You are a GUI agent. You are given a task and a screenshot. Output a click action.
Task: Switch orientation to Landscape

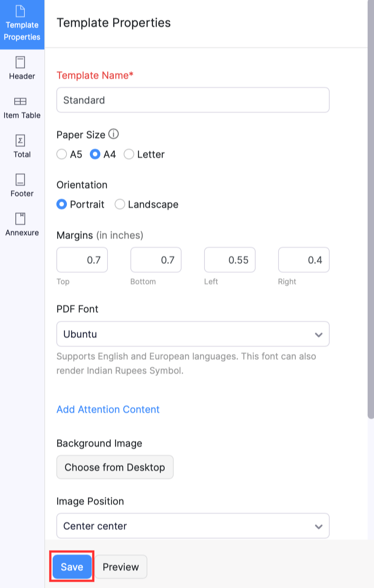[120, 204]
